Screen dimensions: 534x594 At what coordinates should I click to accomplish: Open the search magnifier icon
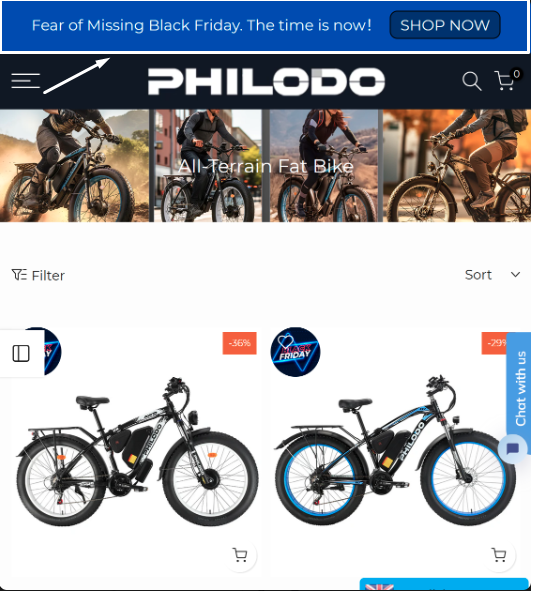472,81
